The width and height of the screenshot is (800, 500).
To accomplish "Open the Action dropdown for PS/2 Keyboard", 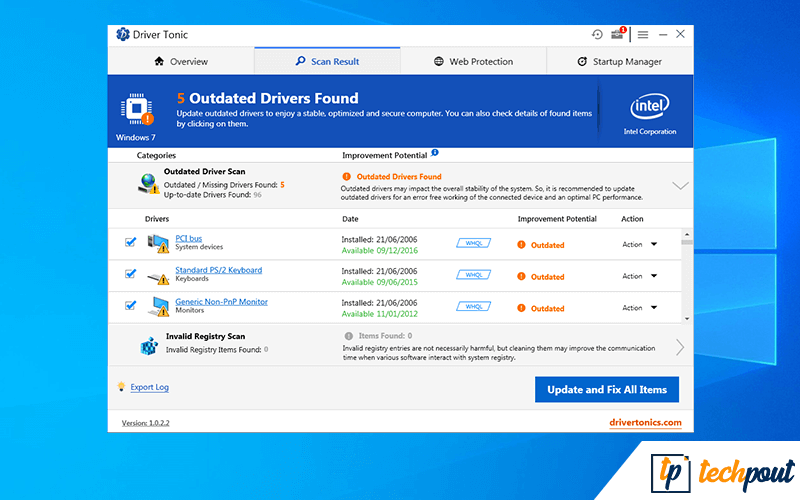I will (639, 276).
